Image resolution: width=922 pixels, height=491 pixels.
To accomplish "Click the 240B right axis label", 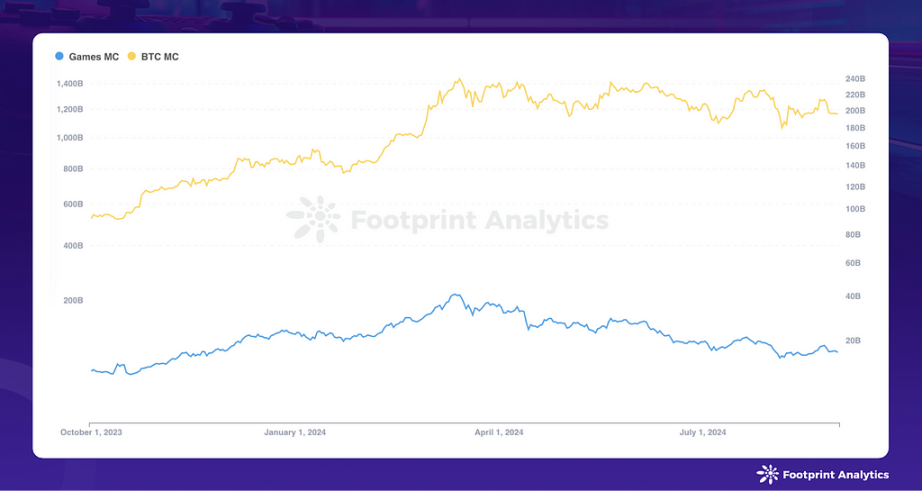I will coord(855,78).
